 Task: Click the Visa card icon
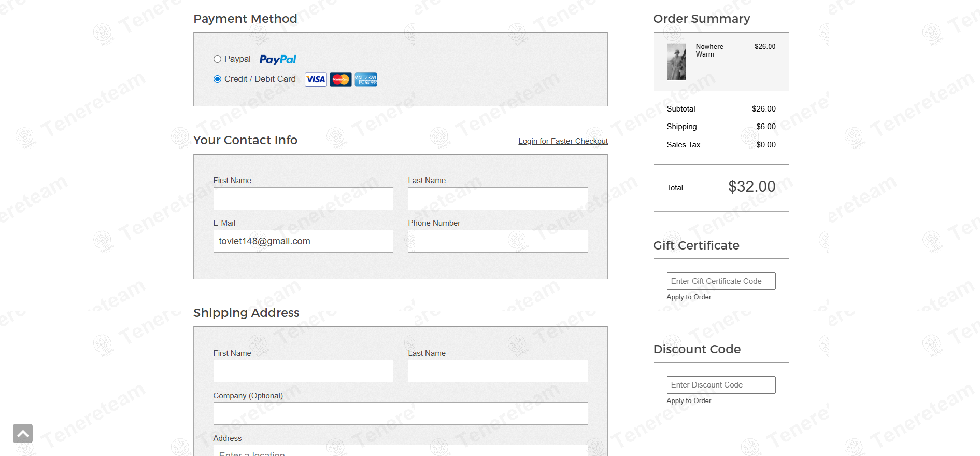(x=316, y=79)
